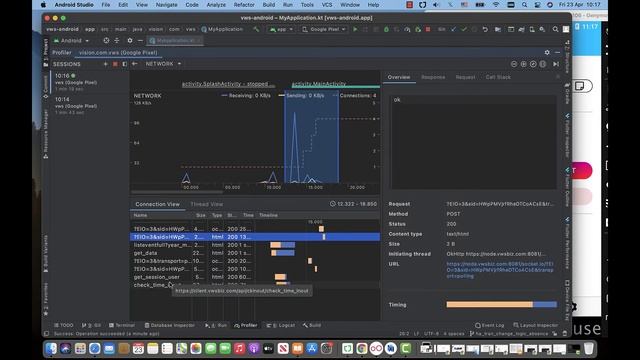The width and height of the screenshot is (640, 360).
Task: Open Project panel gear options
Action: (130, 40)
